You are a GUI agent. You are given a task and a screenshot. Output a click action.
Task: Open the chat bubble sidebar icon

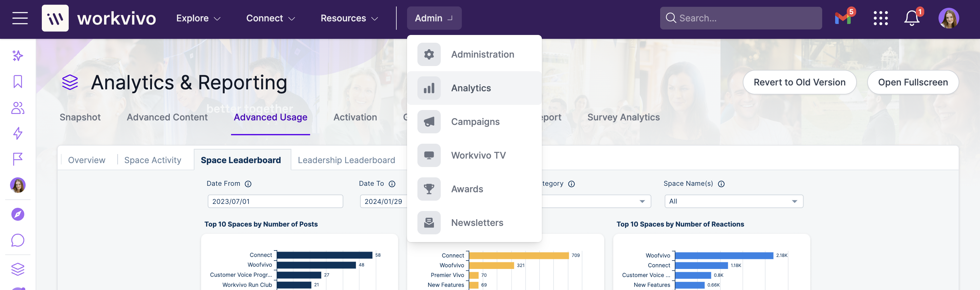18,240
